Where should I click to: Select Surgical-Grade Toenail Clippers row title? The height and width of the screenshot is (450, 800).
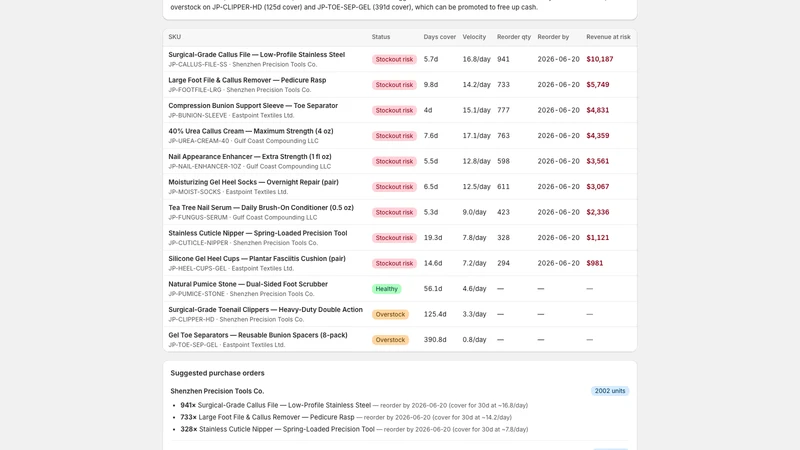(x=265, y=310)
